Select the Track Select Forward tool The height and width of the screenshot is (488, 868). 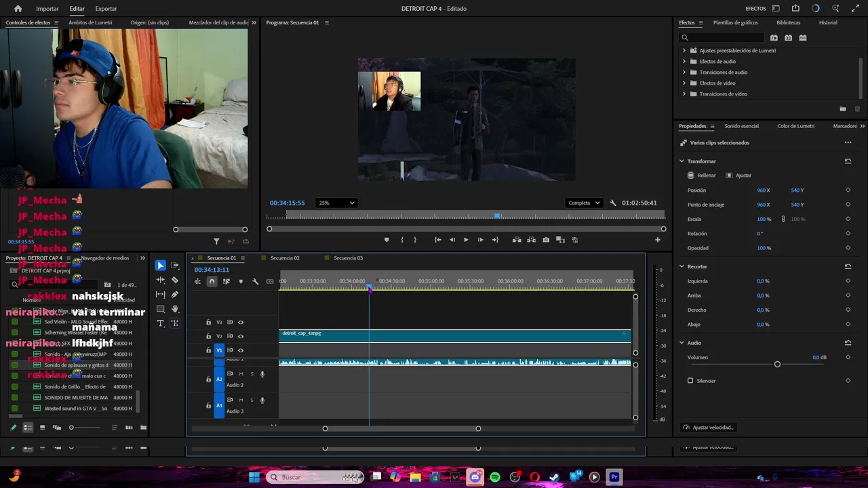[x=175, y=266]
